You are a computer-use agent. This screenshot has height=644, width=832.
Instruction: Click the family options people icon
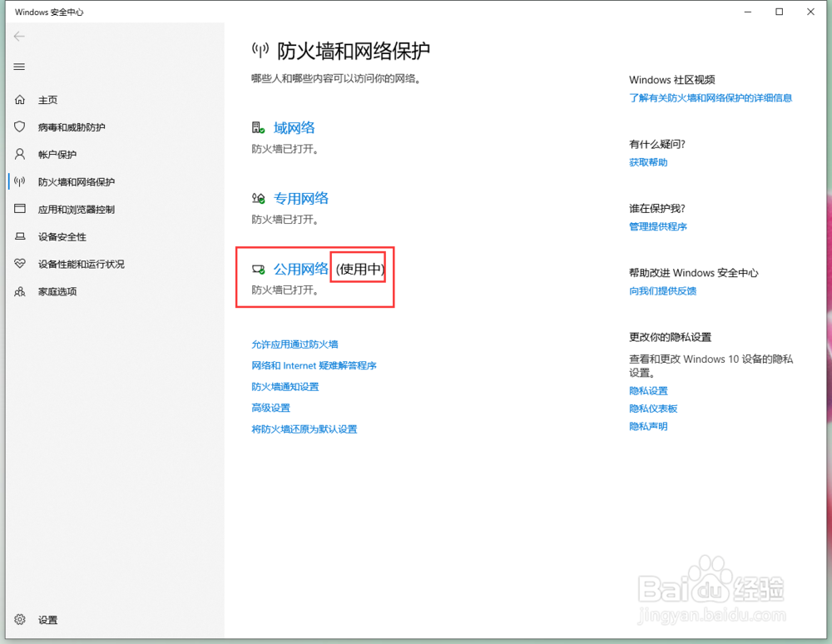20,291
